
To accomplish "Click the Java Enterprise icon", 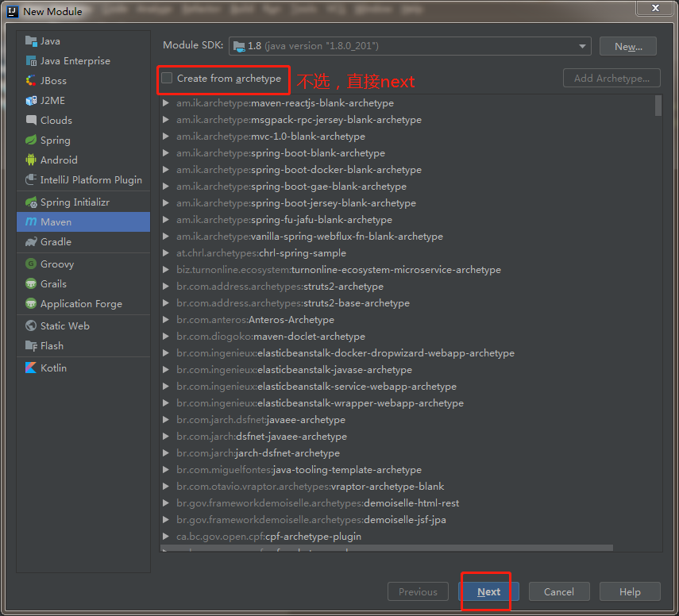I will pyautogui.click(x=31, y=61).
